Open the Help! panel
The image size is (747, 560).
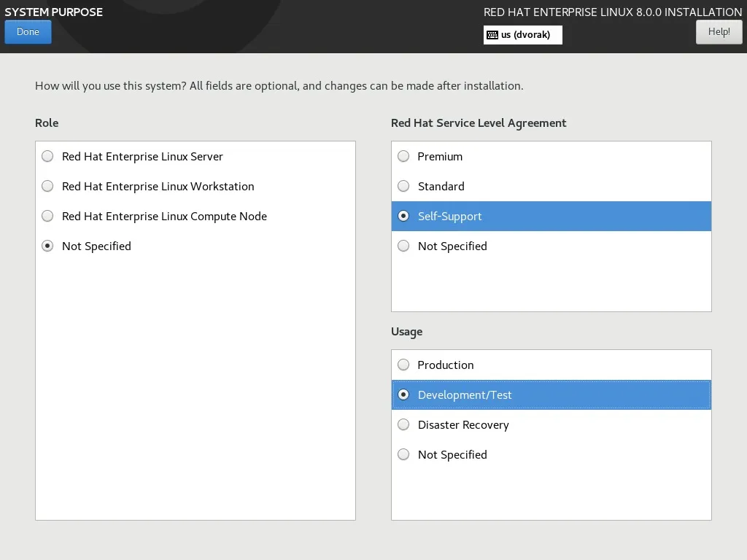click(x=719, y=32)
